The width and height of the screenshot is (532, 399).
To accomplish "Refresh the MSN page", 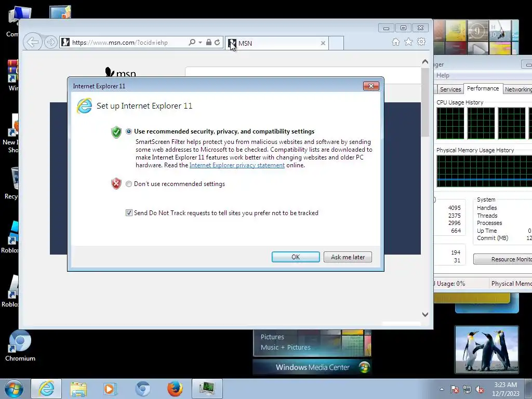I will coord(217,43).
